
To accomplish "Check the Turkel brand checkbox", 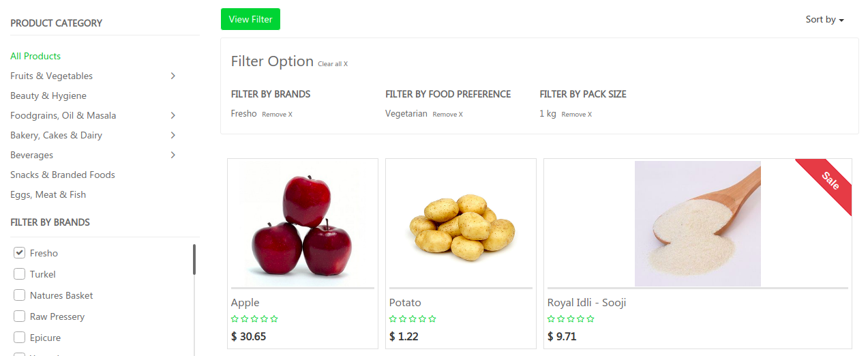I will [20, 274].
